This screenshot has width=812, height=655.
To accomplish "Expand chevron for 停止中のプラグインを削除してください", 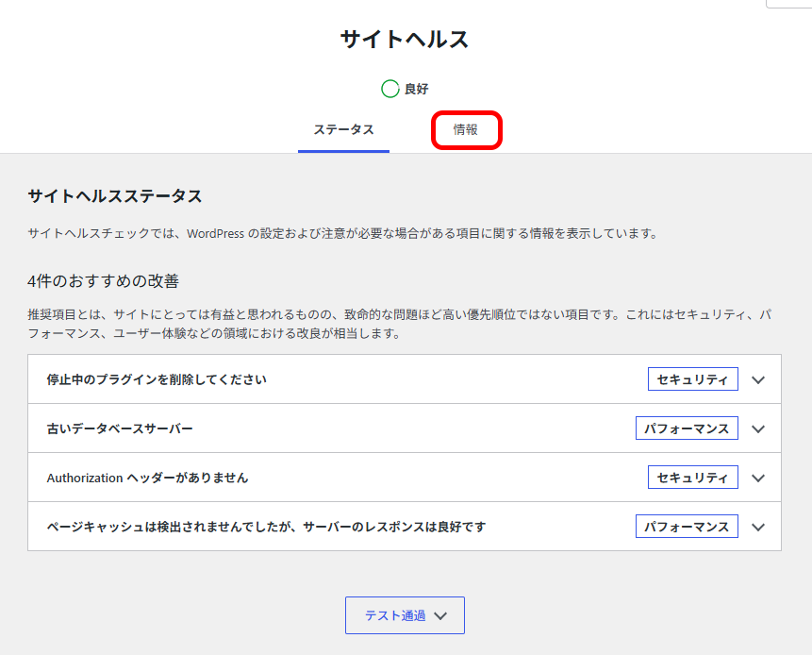I will pyautogui.click(x=758, y=379).
